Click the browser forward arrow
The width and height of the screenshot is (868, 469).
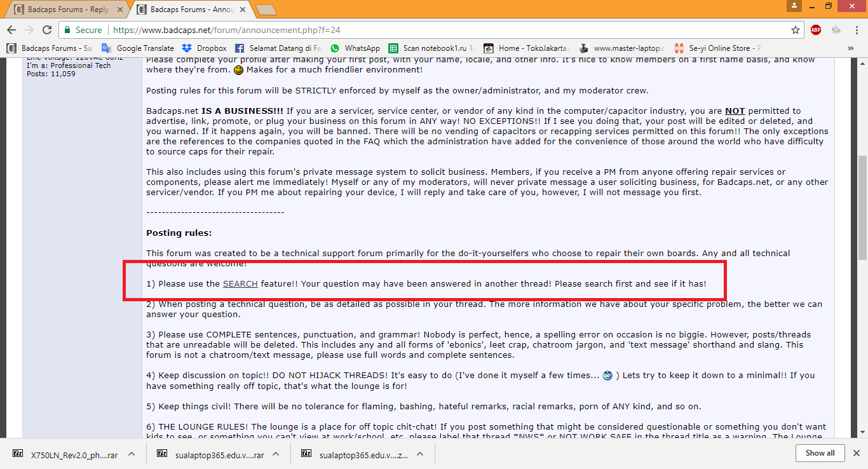[29, 30]
